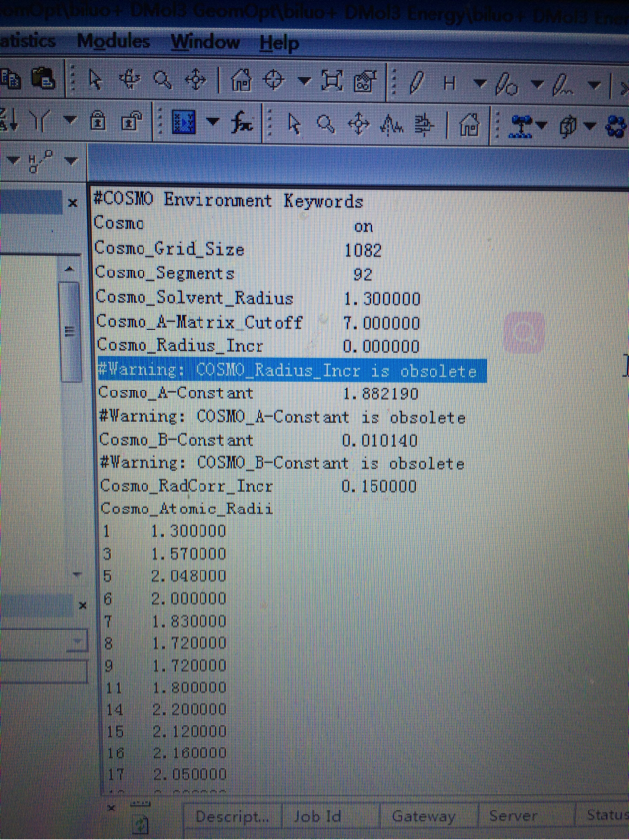Activate the 3D rotation tool
Viewport: 630px width, 840px height.
pos(129,80)
